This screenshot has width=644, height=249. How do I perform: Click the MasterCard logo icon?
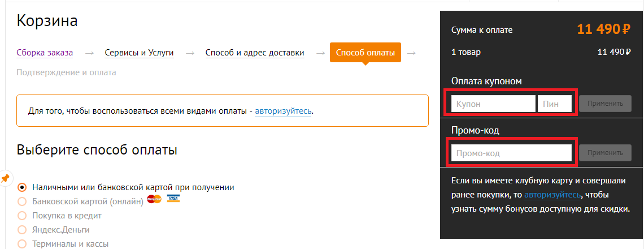tap(154, 199)
